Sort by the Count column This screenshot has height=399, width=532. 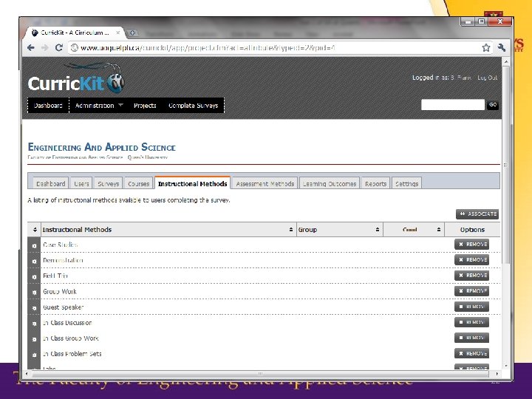click(414, 230)
